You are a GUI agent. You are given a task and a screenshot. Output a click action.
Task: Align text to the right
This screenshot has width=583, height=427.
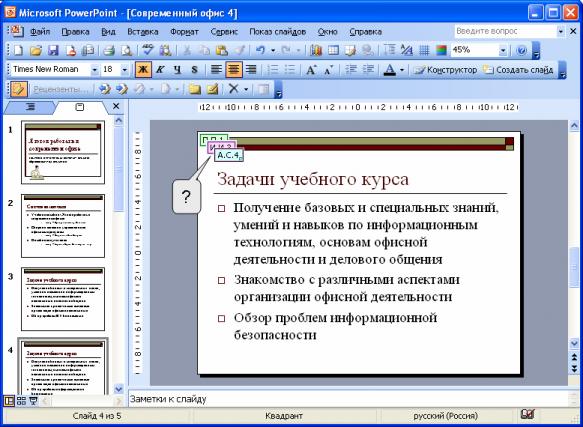point(251,70)
